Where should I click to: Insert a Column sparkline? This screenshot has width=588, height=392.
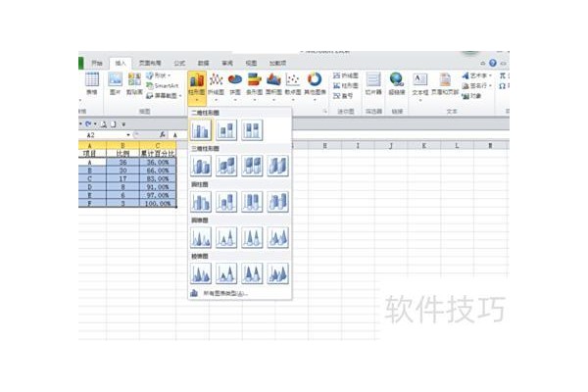346,86
